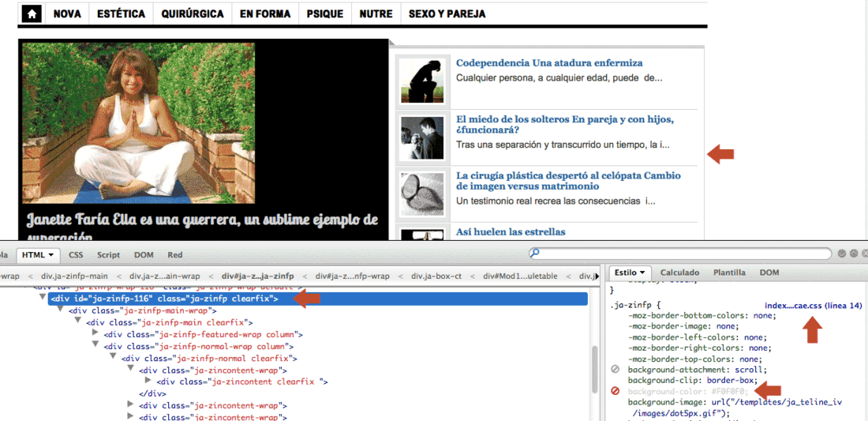Screen dimensions: 868x421
Task: Select breadcrumb div.ja-box-ct
Action: pos(436,276)
